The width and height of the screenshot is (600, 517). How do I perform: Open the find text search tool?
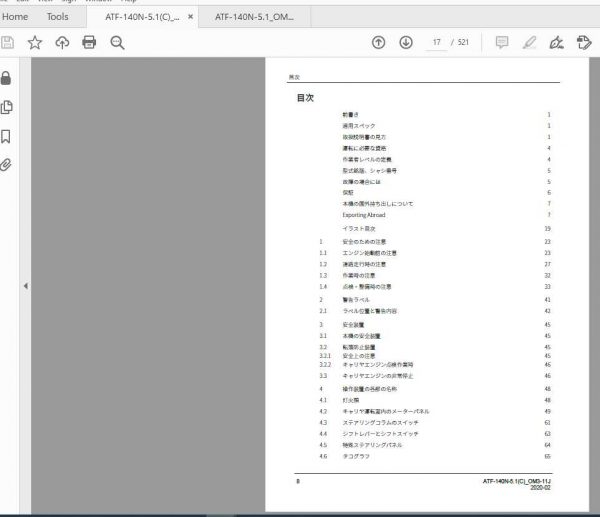(117, 42)
